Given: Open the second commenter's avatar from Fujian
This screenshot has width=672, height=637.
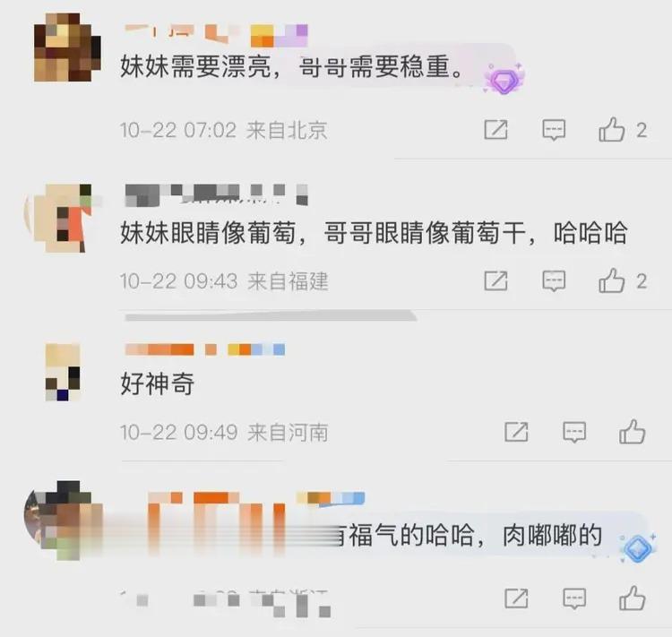Looking at the screenshot, I should point(63,219).
